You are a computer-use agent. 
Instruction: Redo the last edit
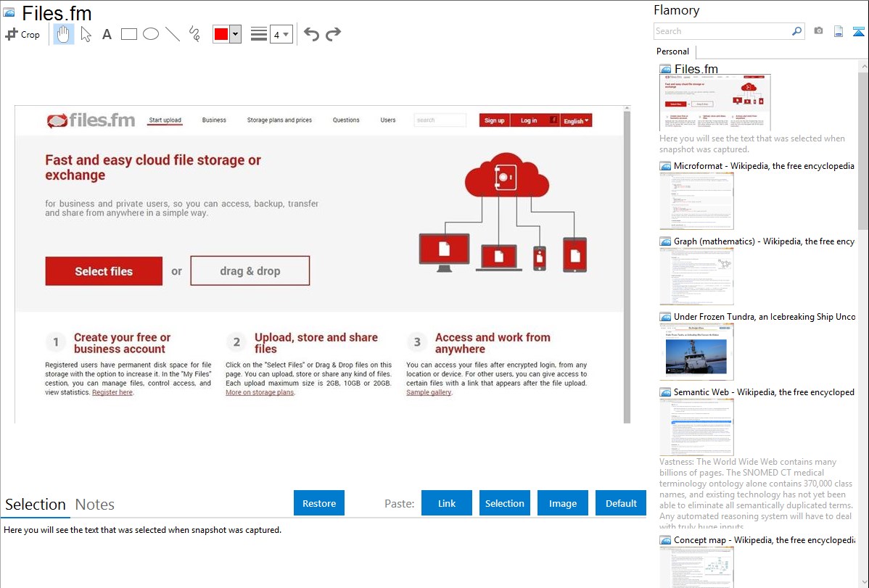coord(333,34)
